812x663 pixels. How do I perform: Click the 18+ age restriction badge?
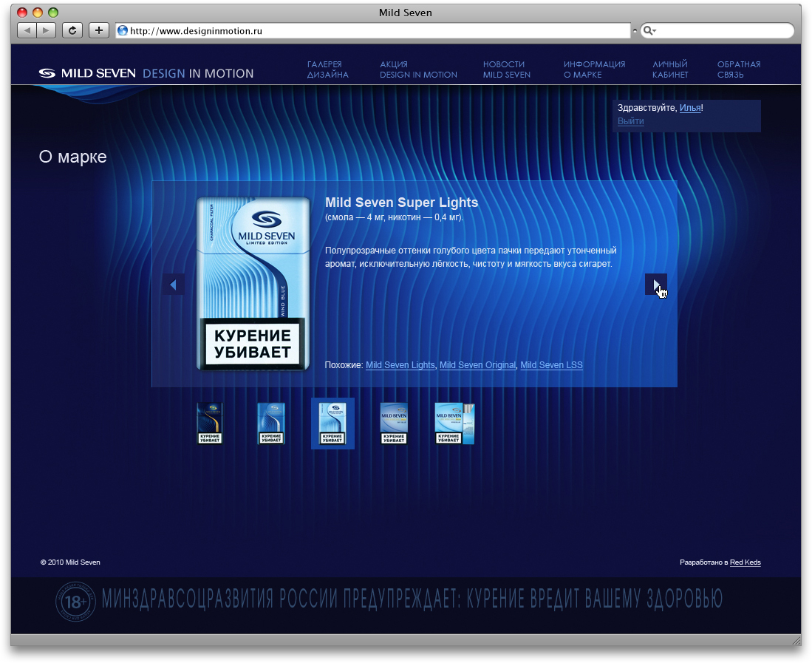75,602
